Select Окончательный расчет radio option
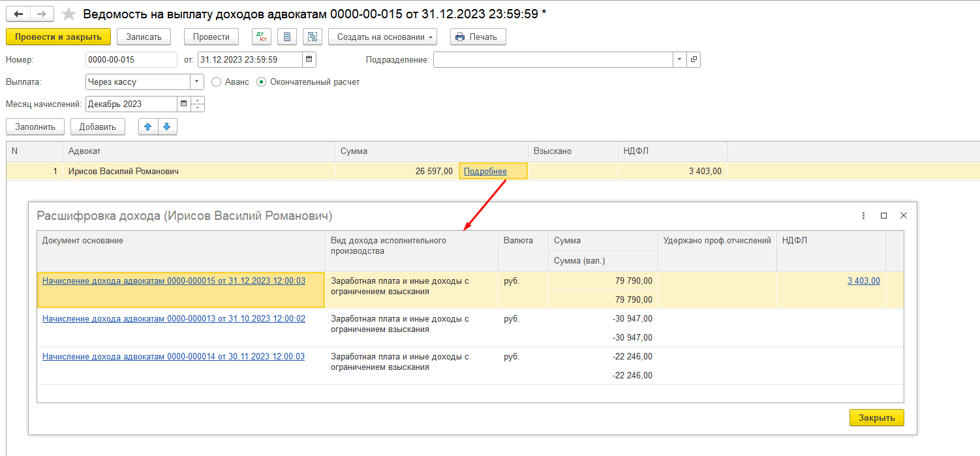 pos(262,82)
